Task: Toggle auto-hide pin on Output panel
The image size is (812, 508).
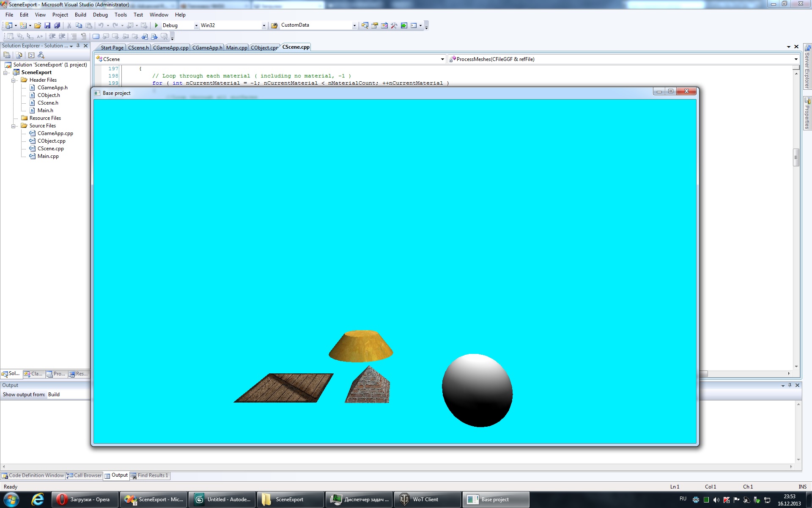Action: (x=790, y=385)
